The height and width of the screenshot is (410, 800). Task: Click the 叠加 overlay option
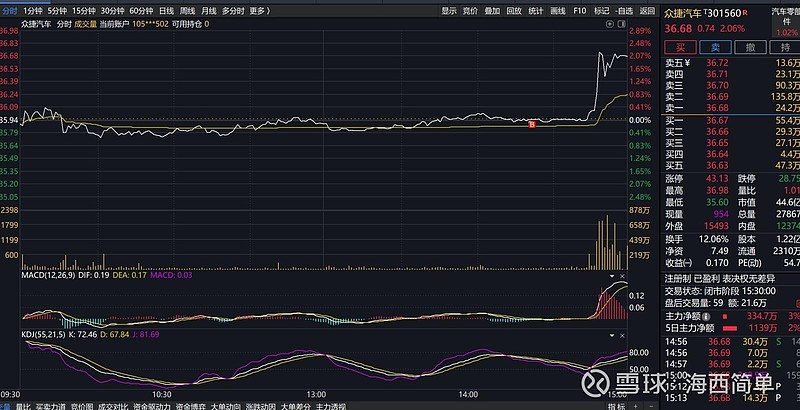[492, 11]
